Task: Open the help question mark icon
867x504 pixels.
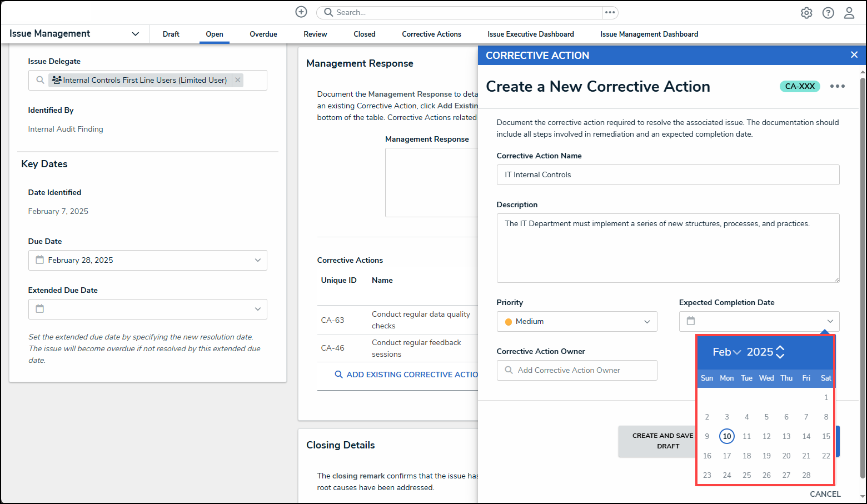Action: [828, 13]
